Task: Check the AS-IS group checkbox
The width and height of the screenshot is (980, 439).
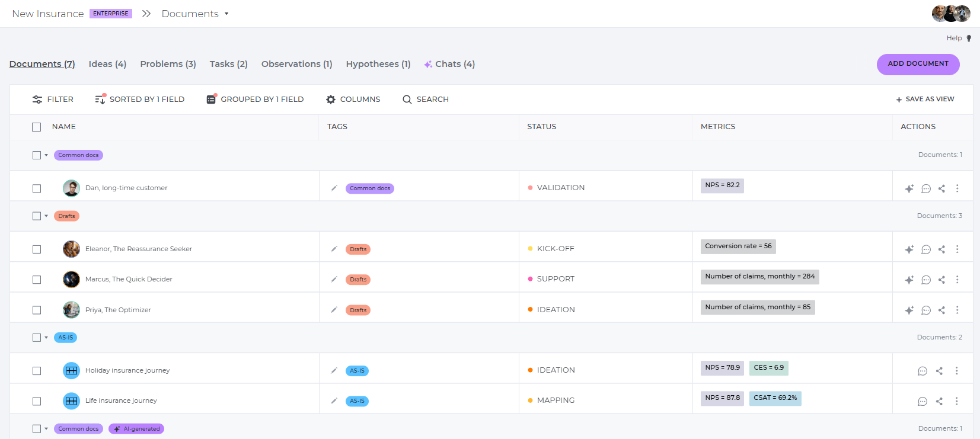Action: click(x=37, y=338)
